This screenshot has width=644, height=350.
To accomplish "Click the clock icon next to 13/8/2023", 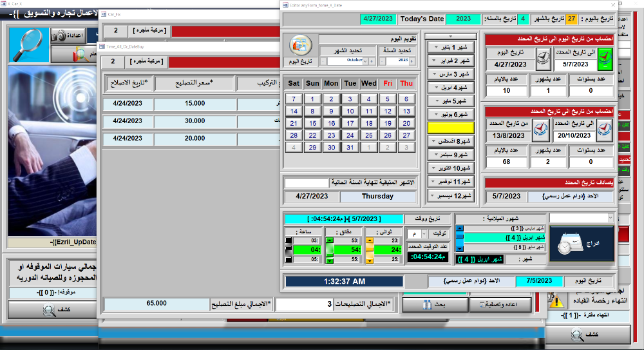I will coord(544,129).
